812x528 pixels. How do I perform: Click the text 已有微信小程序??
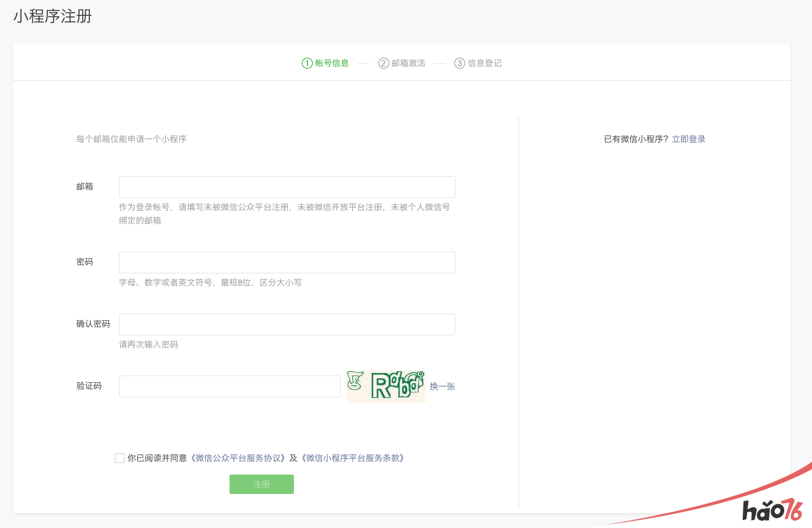pos(636,139)
